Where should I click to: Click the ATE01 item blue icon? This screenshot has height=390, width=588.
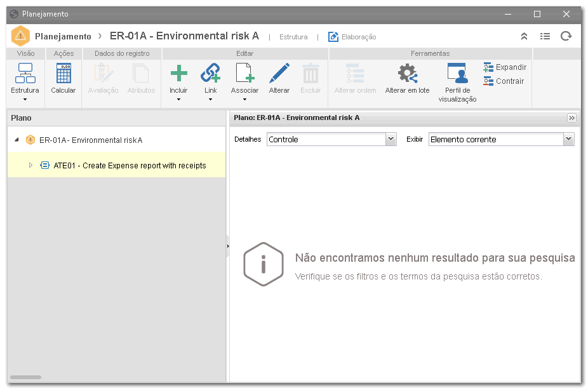pyautogui.click(x=44, y=165)
